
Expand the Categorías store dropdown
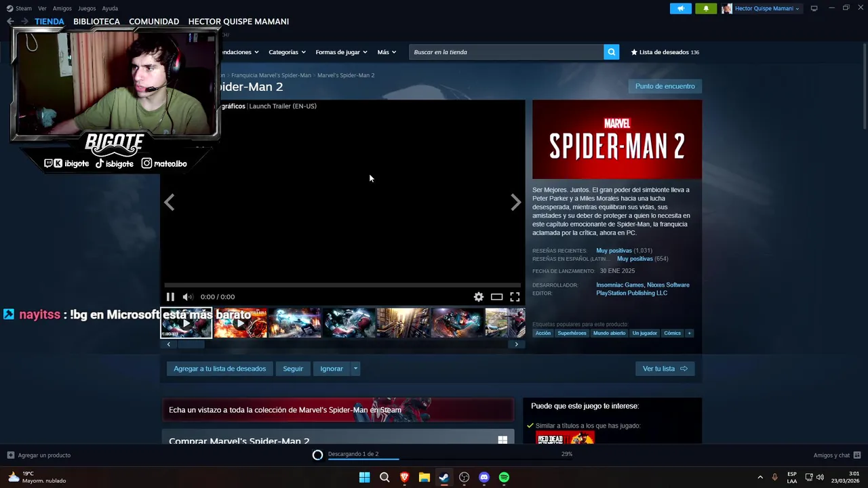(287, 52)
